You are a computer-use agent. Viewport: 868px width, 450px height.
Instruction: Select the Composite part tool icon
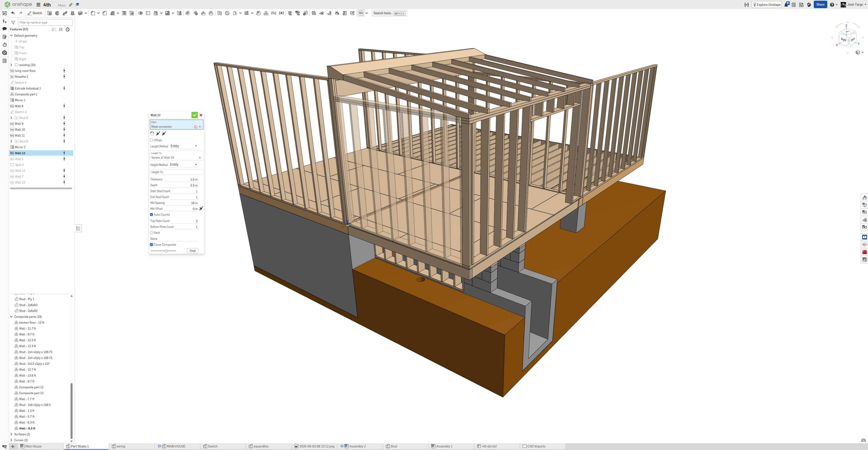[x=266, y=13]
